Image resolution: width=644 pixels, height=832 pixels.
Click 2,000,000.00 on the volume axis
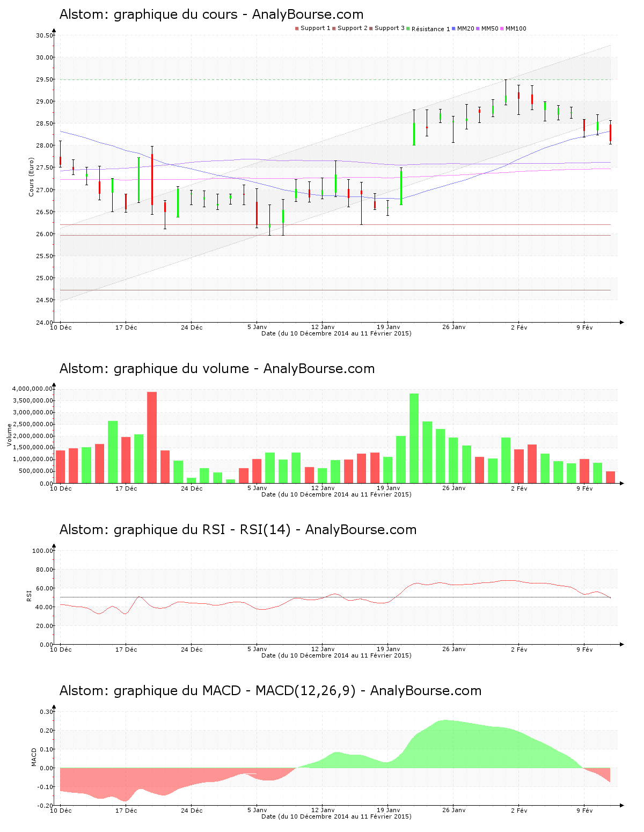pos(33,436)
